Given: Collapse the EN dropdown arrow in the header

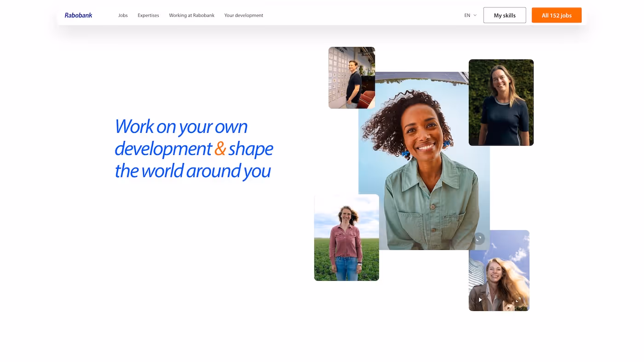Looking at the screenshot, I should point(474,14).
